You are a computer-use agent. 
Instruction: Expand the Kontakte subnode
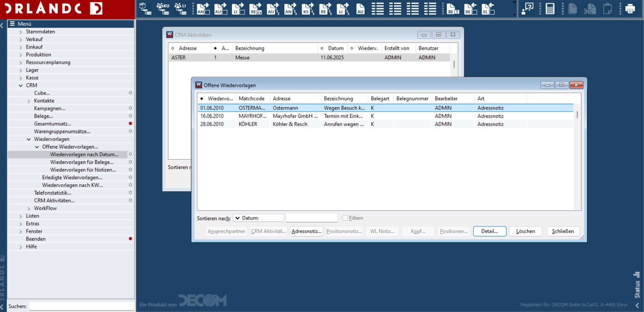[29, 101]
